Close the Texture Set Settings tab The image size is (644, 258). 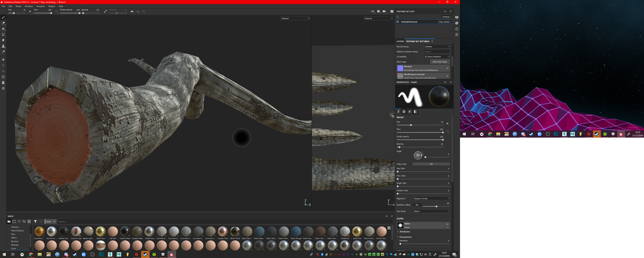432,41
